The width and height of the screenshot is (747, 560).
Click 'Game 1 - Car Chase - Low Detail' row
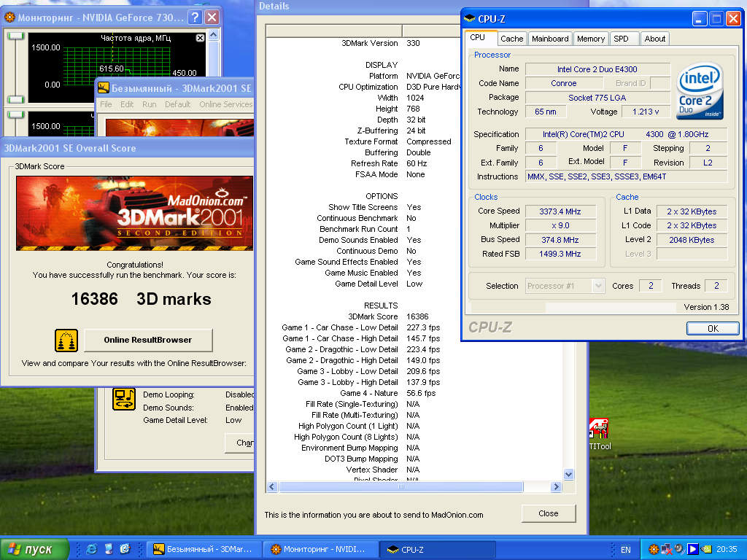pyautogui.click(x=360, y=327)
